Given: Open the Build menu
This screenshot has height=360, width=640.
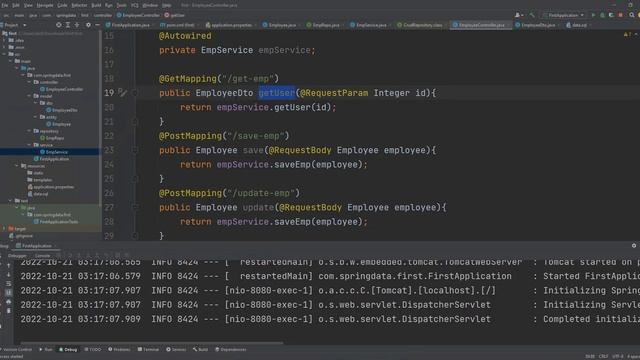Looking at the screenshot, I should coord(96,5).
